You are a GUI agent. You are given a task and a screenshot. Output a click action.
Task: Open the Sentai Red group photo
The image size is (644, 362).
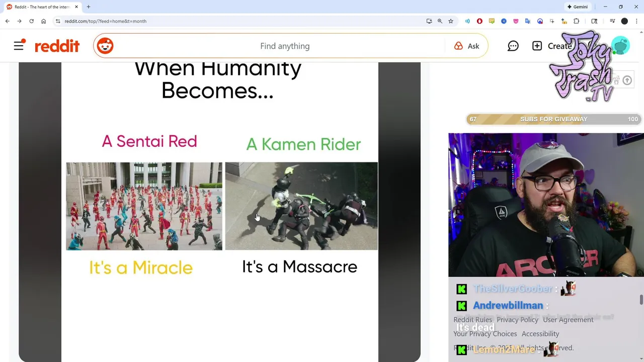point(144,206)
